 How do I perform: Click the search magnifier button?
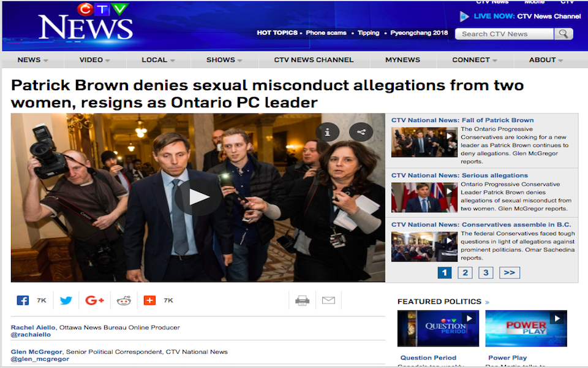(x=563, y=34)
